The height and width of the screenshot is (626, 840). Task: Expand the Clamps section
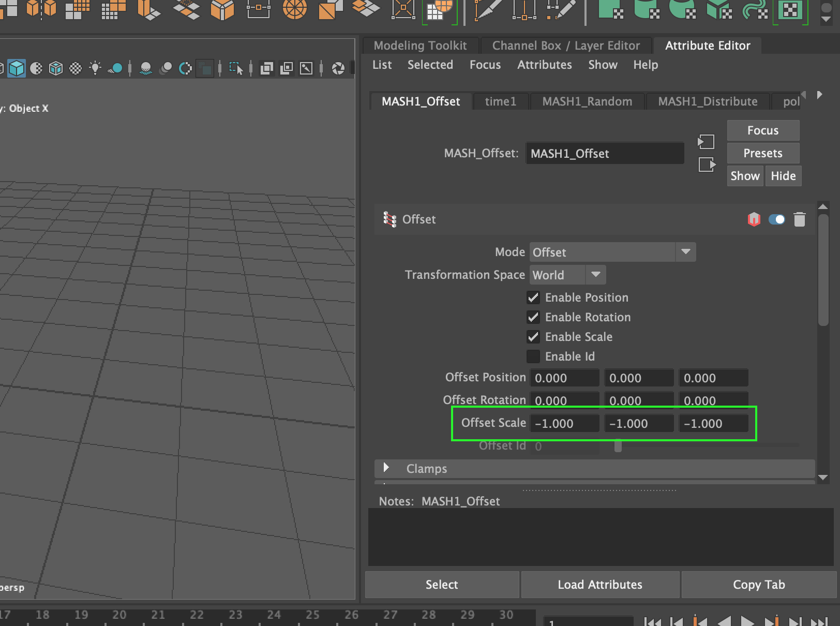[385, 469]
